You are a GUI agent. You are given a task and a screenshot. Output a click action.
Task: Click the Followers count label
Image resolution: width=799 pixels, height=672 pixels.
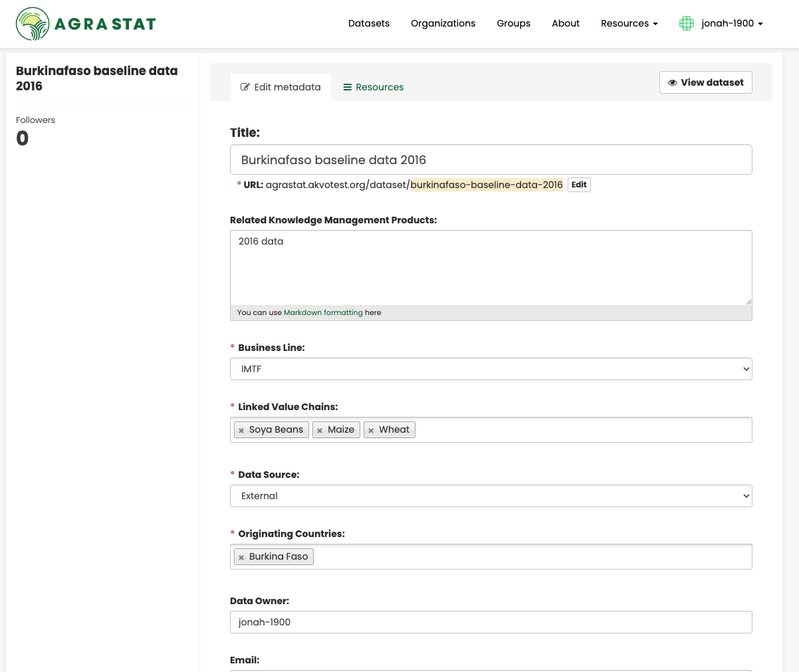tap(35, 120)
